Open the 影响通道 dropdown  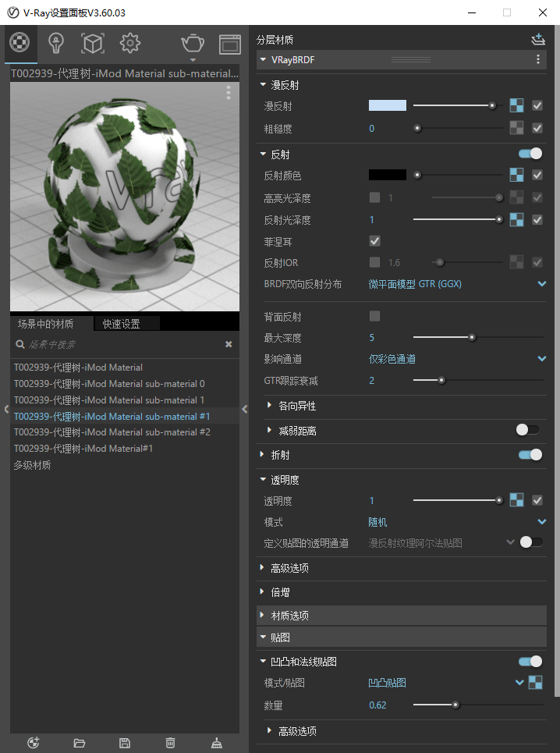pos(457,359)
